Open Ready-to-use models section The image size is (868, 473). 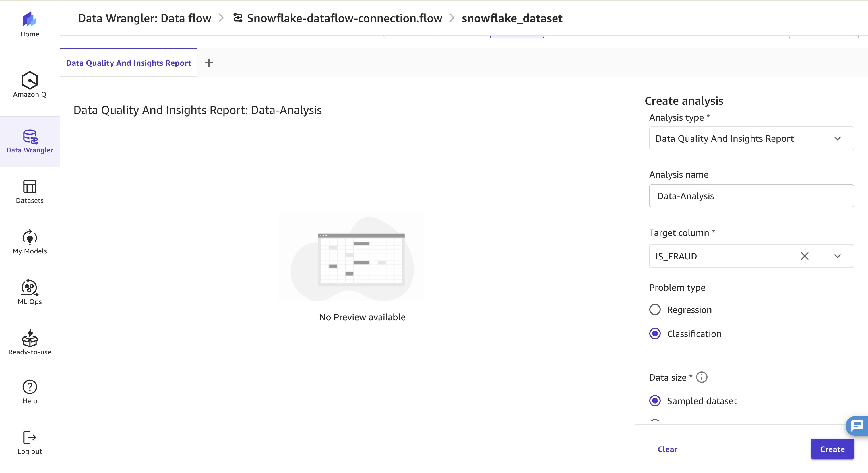coord(30,342)
